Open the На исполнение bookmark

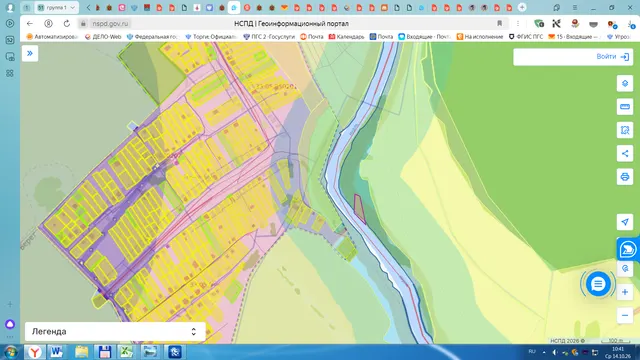point(480,37)
